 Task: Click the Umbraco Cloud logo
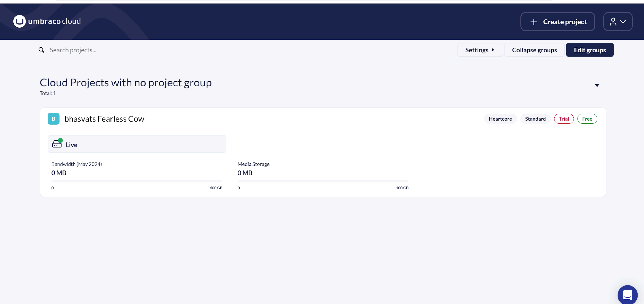tap(47, 21)
